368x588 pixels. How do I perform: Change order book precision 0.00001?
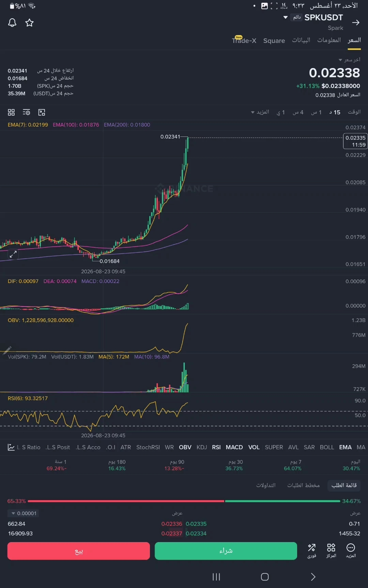(23, 513)
